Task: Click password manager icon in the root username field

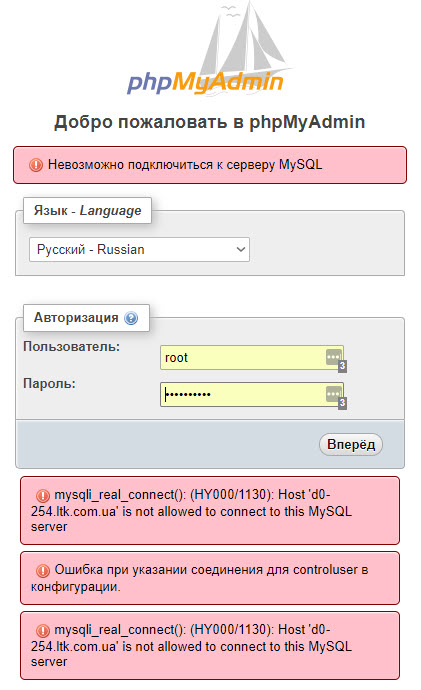Action: [x=333, y=357]
